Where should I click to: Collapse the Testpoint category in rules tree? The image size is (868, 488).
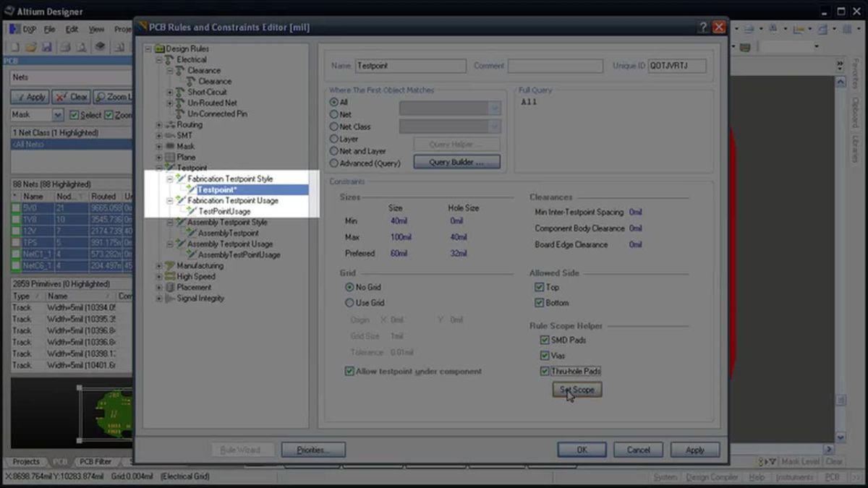157,168
